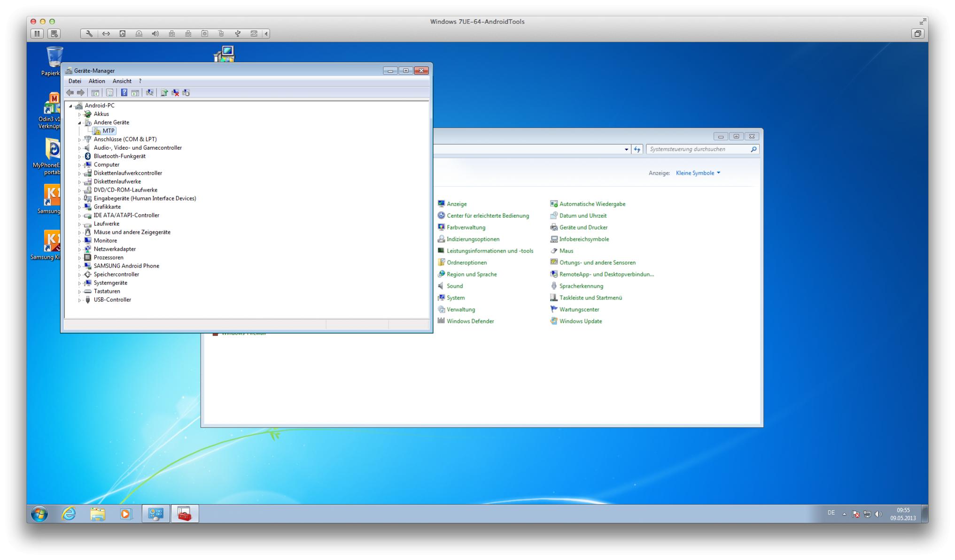Click the update driver software toolbar icon
Screen dimensions: 955x560
(164, 92)
